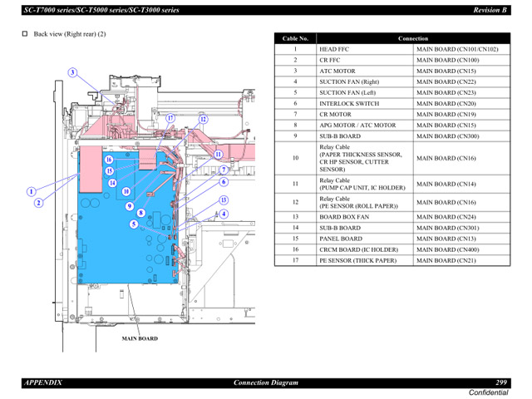Select callout number 11 in the diagram

pyautogui.click(x=218, y=155)
